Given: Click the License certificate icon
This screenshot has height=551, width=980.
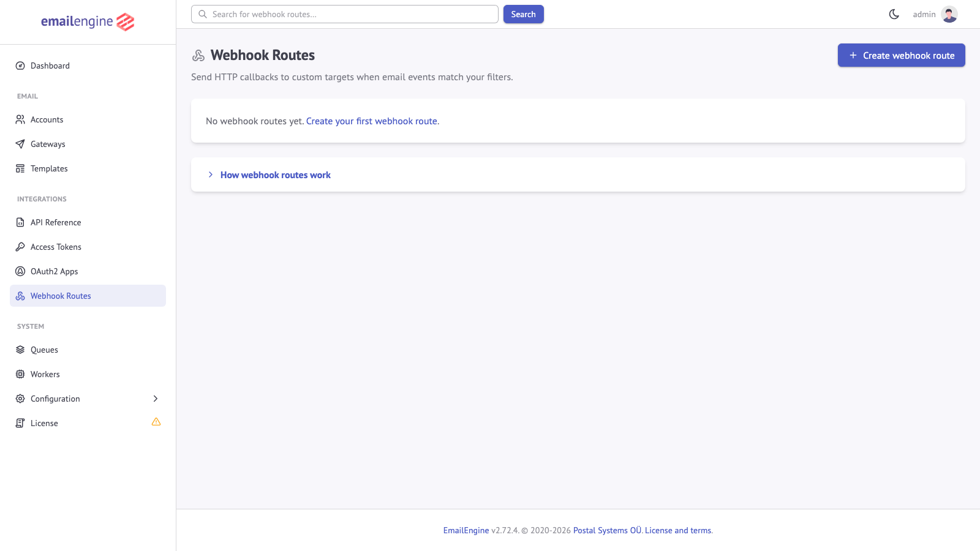Looking at the screenshot, I should point(20,423).
